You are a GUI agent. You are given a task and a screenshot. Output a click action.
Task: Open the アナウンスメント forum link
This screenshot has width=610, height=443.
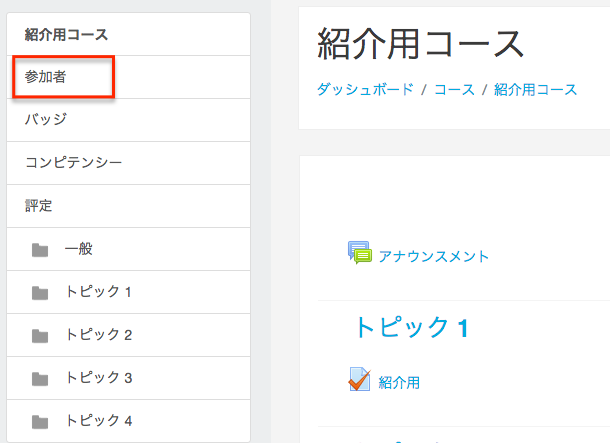click(433, 256)
